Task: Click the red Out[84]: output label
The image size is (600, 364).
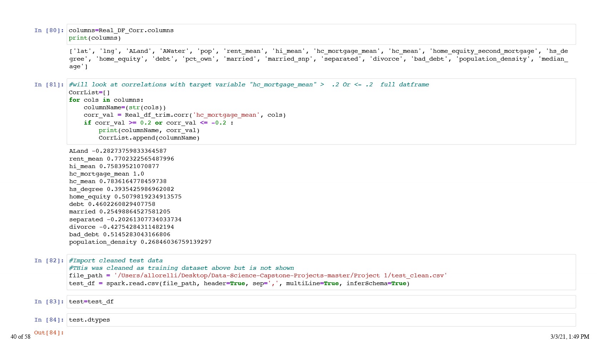Action: coord(49,333)
